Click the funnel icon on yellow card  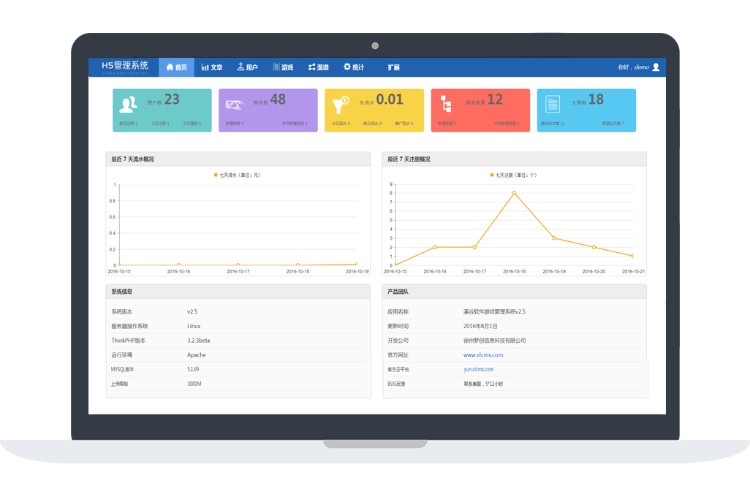pyautogui.click(x=343, y=104)
